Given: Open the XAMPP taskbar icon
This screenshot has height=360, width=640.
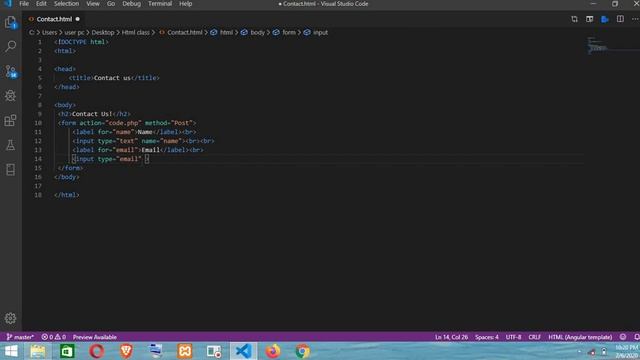Looking at the screenshot, I should click(x=185, y=351).
